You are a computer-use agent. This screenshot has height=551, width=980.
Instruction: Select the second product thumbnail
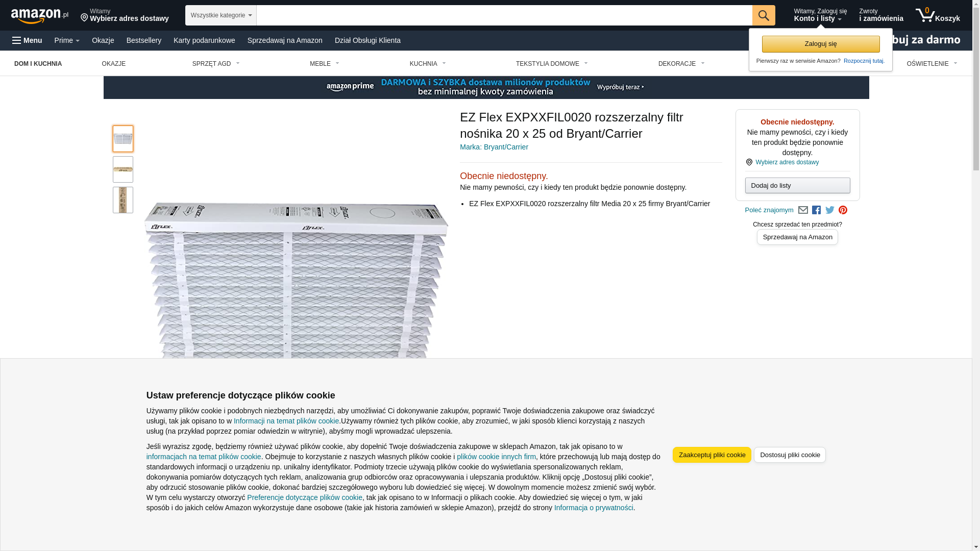point(123,169)
